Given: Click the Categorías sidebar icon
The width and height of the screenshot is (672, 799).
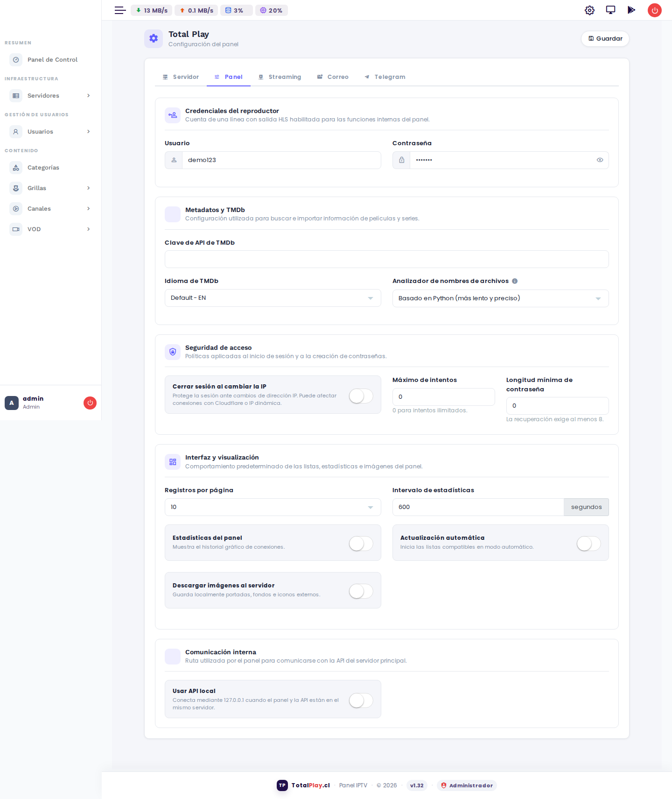Looking at the screenshot, I should (16, 168).
